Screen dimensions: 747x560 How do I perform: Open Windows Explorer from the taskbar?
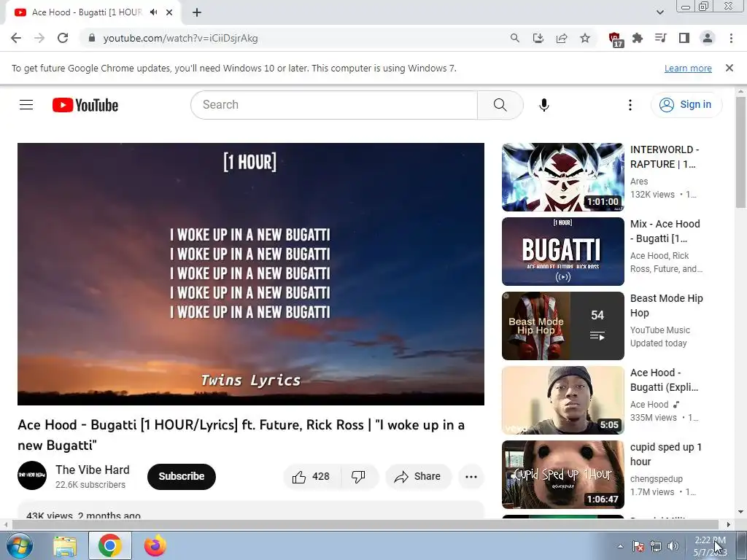coord(65,545)
